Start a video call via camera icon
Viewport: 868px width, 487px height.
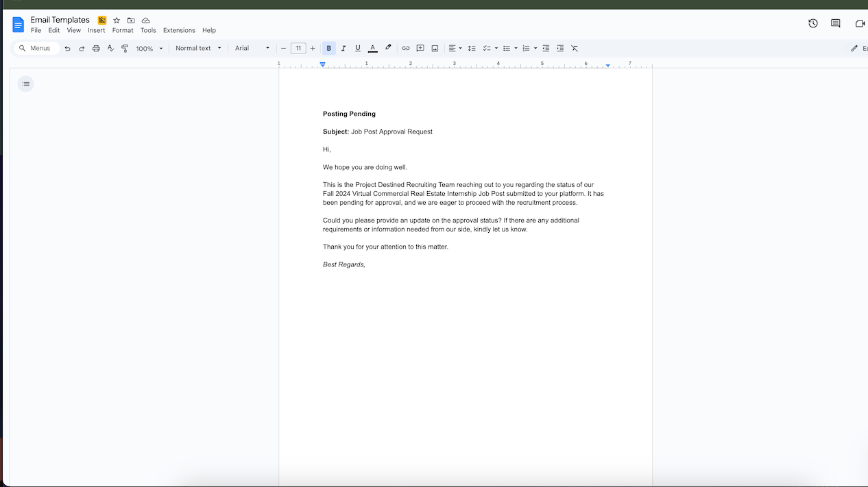[x=860, y=23]
